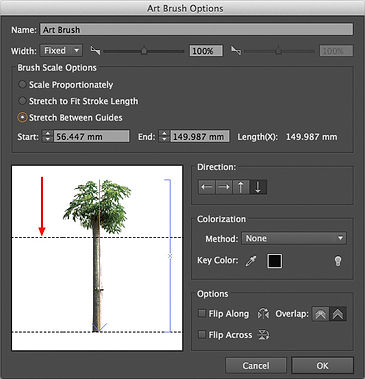Select the up direction arrow button

[x=241, y=187]
